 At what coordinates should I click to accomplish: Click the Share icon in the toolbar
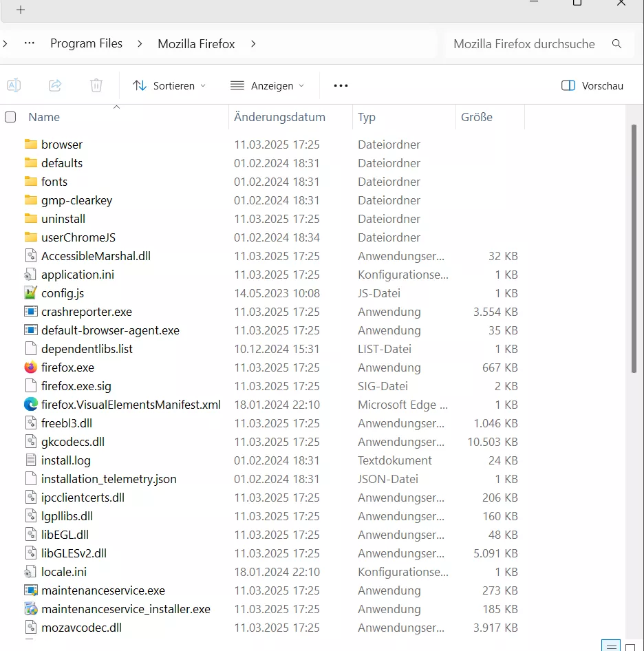(55, 85)
